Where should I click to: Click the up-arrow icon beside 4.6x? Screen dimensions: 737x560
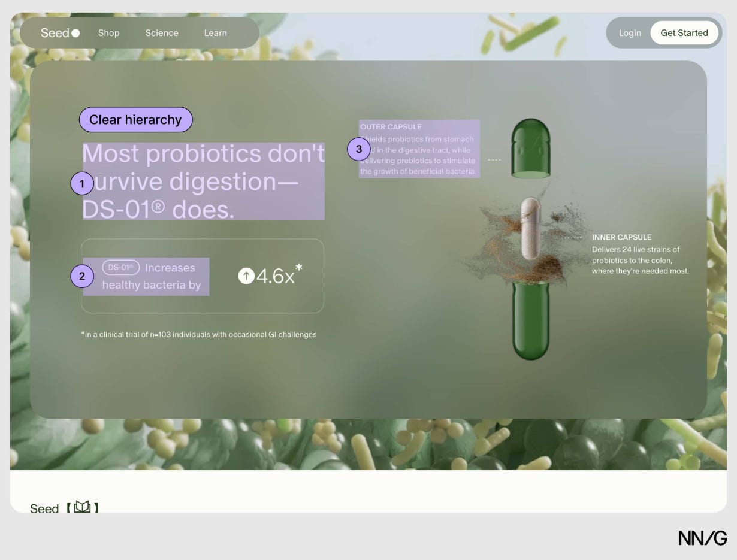pyautogui.click(x=246, y=276)
